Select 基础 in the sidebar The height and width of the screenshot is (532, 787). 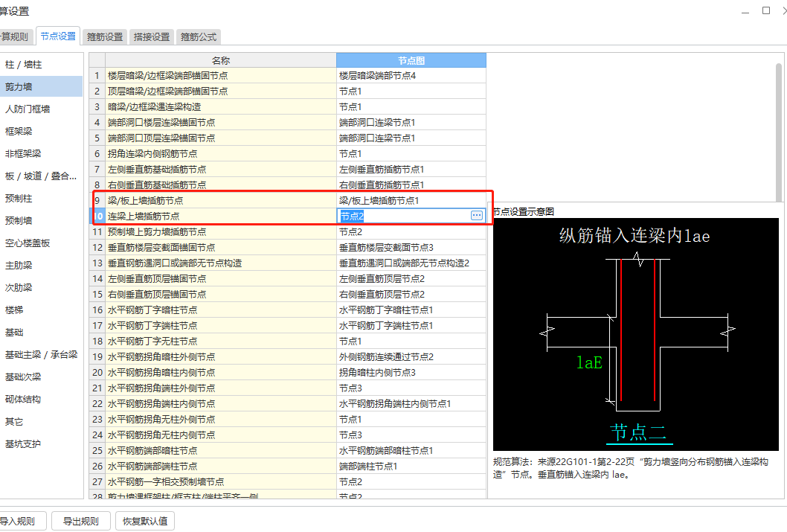coord(41,333)
